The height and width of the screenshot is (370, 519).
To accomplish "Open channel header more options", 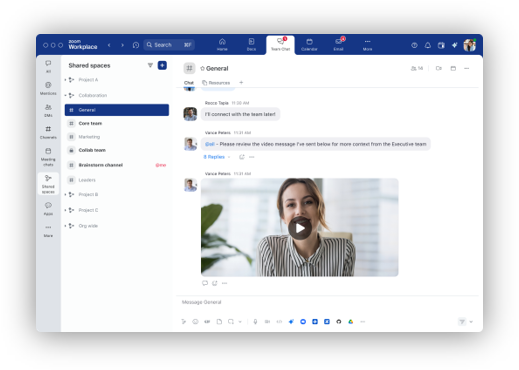I will point(467,68).
